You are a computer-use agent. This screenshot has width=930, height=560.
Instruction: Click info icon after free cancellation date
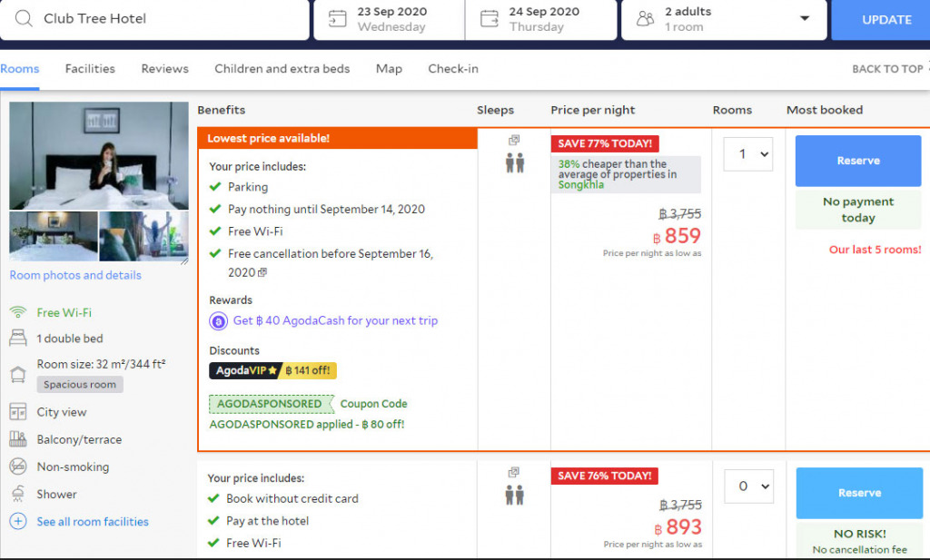point(262,272)
